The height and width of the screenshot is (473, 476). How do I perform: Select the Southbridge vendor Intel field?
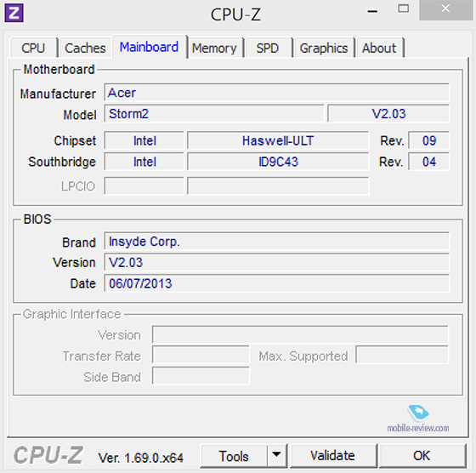tap(144, 162)
